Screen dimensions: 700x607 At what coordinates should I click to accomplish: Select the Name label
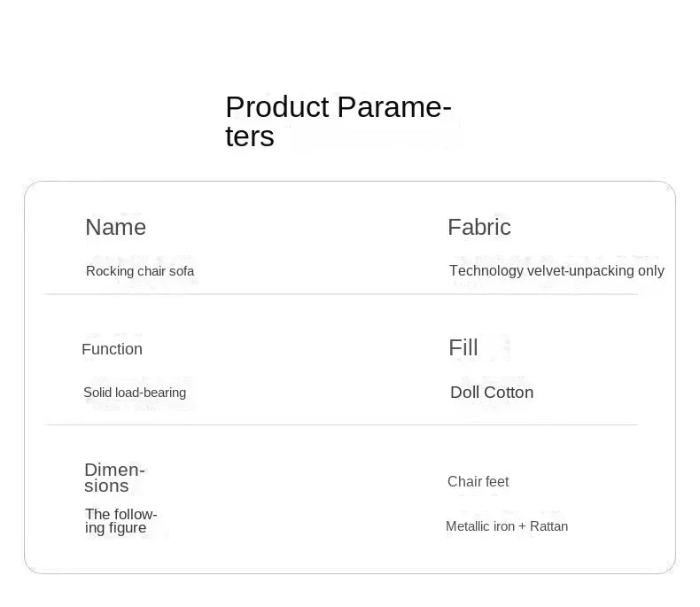pos(115,227)
